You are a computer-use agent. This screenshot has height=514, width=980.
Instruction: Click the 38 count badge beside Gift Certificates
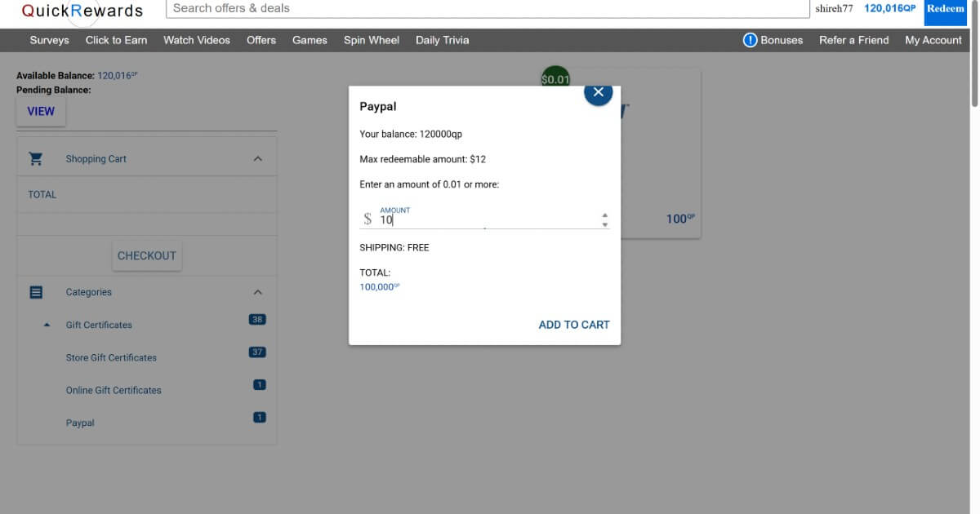[x=257, y=319]
